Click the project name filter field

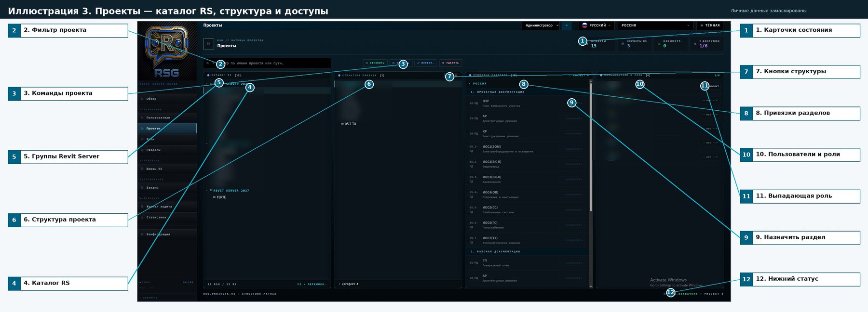tap(270, 63)
